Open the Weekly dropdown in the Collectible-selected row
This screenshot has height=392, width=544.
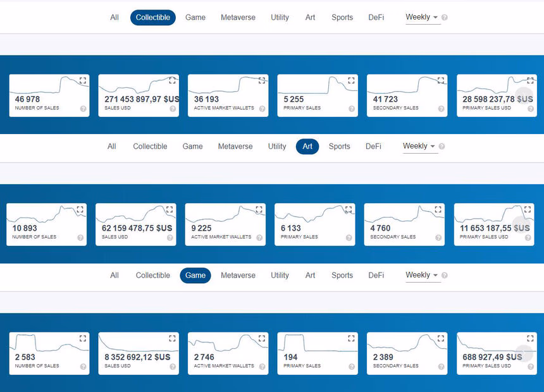421,18
